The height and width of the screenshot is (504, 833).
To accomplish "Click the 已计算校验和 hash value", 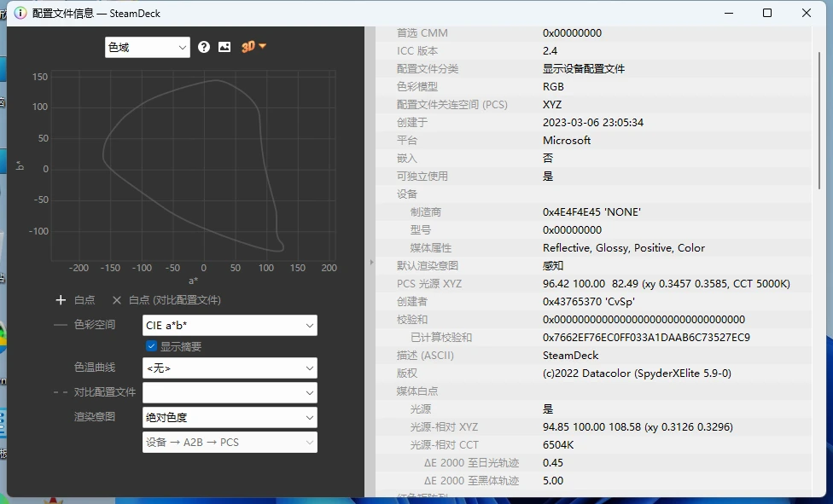I will pyautogui.click(x=646, y=337).
